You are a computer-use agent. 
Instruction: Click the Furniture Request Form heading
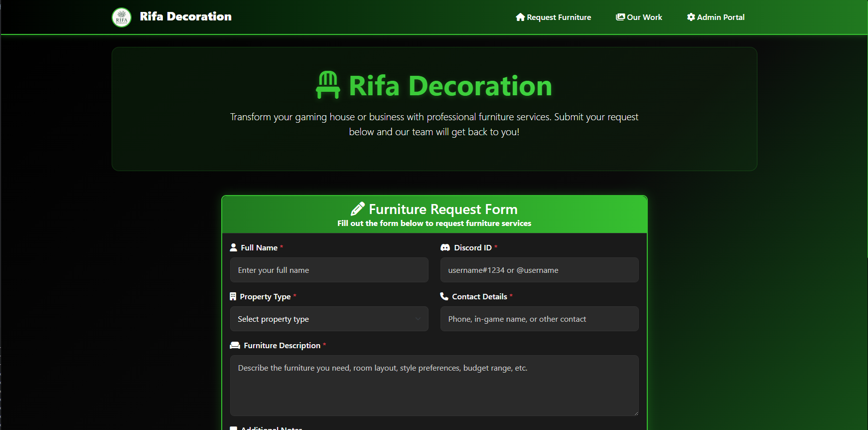[443, 209]
